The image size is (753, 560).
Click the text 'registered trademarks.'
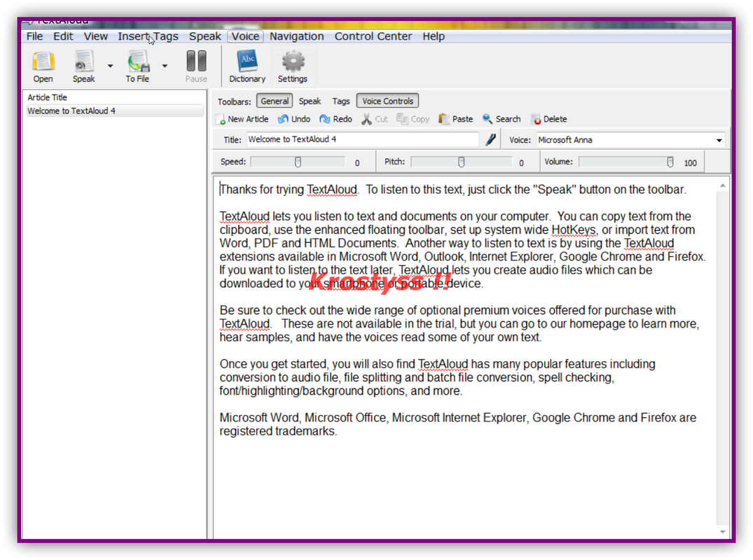pos(278,431)
